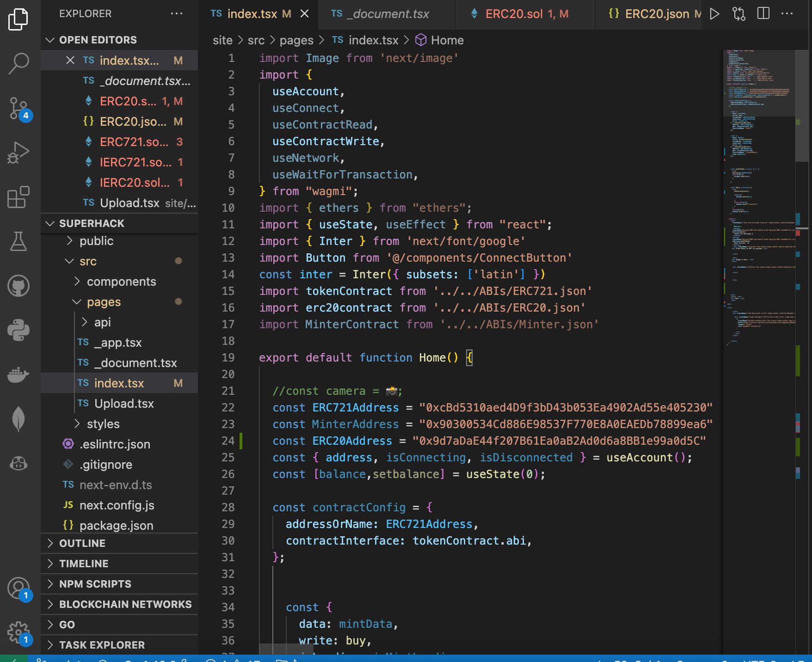Screen dimensions: 812x662
Task: Expand the GO section
Action: [119, 625]
